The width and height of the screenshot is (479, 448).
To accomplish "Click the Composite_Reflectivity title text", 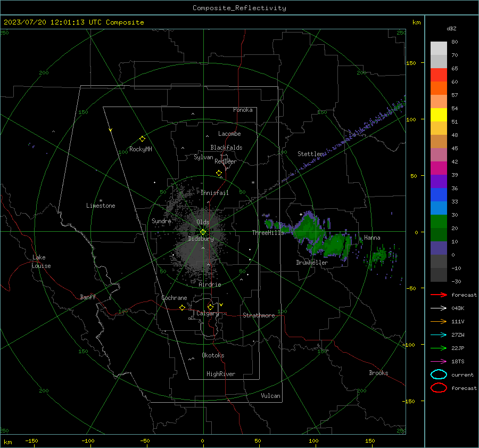I will tap(240, 8).
